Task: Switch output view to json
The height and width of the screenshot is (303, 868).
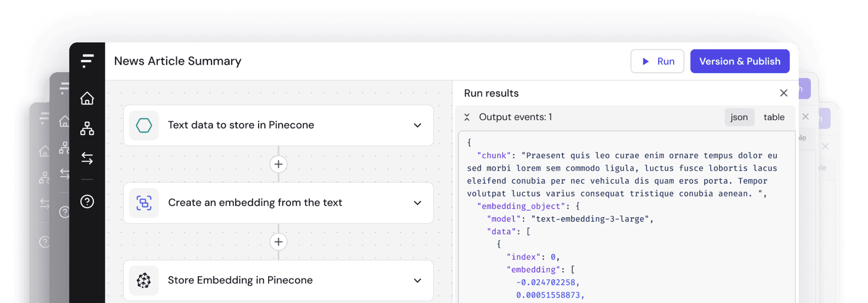Action: coord(739,117)
